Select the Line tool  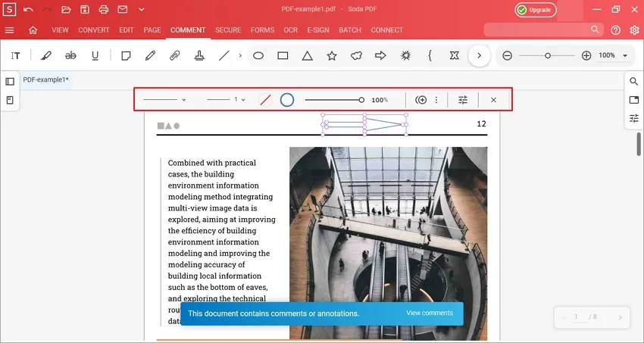[224, 55]
